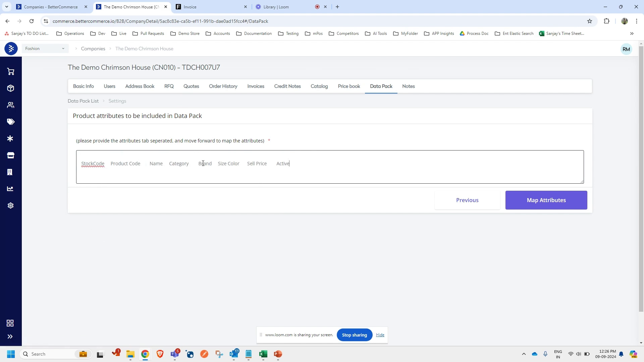Show hidden bookmarks overflow chevron

(632, 34)
